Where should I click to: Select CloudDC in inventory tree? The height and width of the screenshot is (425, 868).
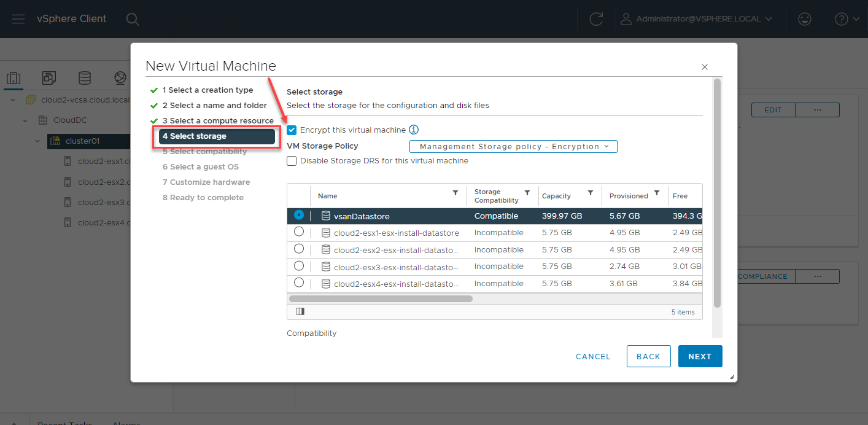[70, 120]
